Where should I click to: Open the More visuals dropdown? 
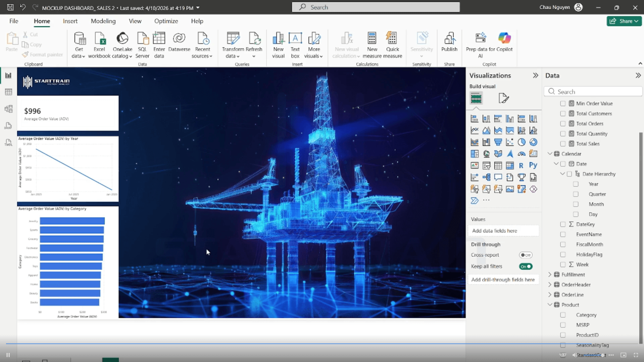pos(314,45)
